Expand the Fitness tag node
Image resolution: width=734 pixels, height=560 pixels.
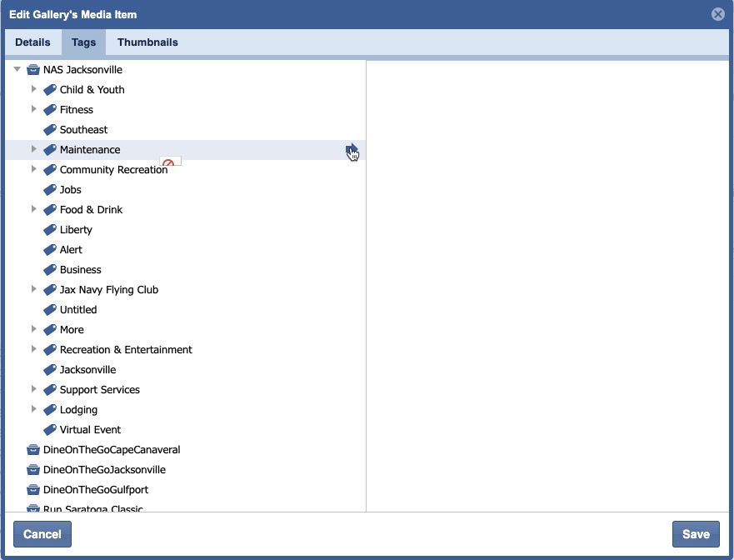pos(34,109)
